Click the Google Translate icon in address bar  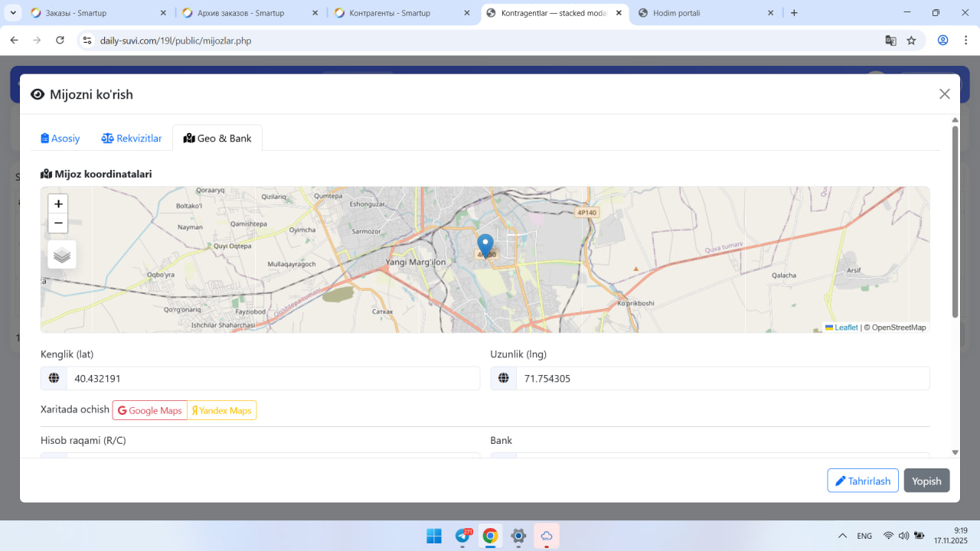pos(890,41)
